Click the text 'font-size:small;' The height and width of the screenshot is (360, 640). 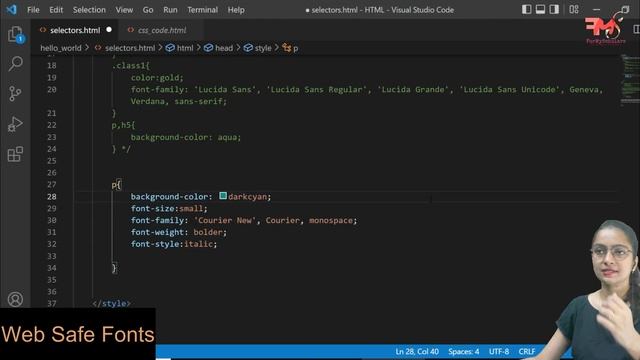(169, 209)
